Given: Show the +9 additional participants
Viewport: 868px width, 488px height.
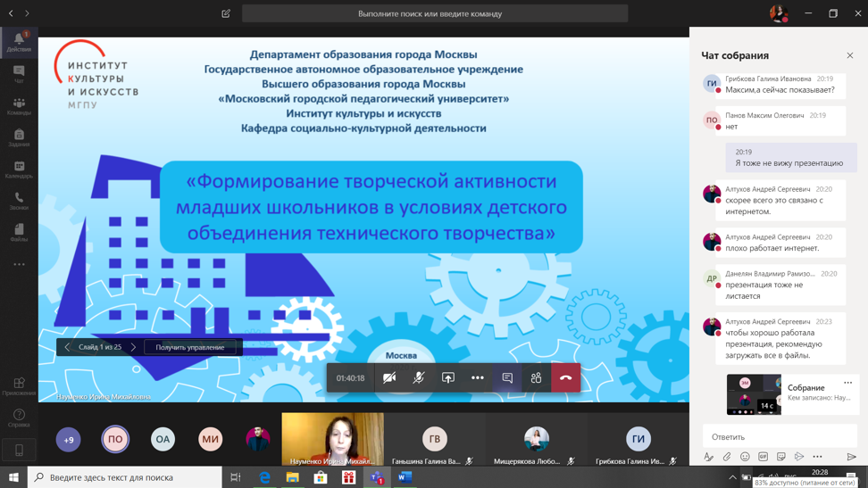Looking at the screenshot, I should coord(68,440).
